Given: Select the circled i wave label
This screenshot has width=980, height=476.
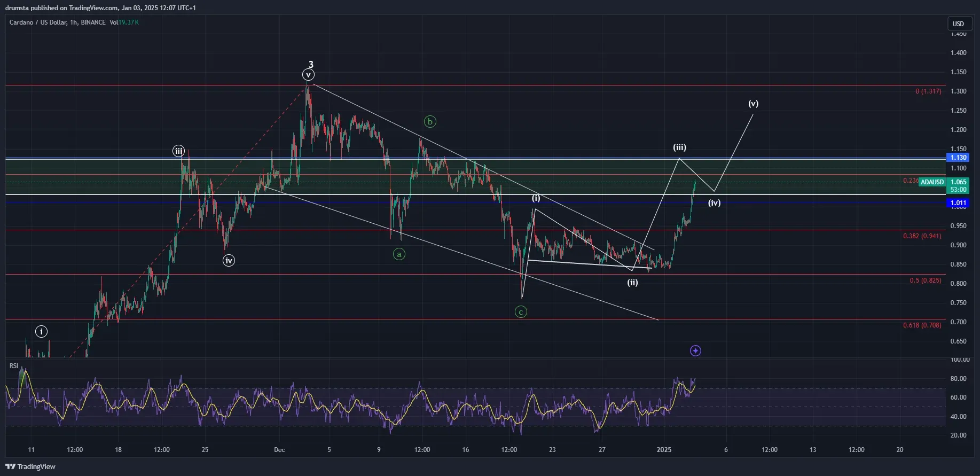Looking at the screenshot, I should coord(41,332).
